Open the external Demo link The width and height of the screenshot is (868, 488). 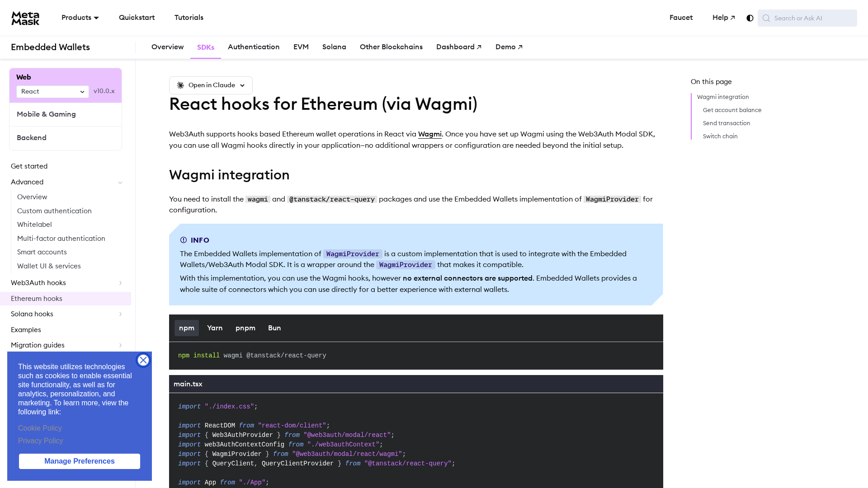point(509,47)
